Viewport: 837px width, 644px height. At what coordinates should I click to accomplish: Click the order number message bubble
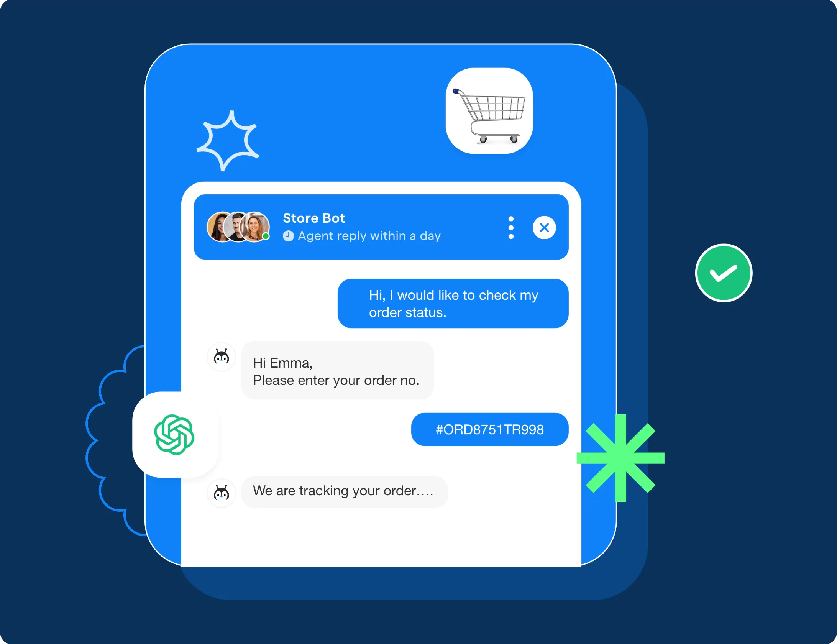coord(490,429)
